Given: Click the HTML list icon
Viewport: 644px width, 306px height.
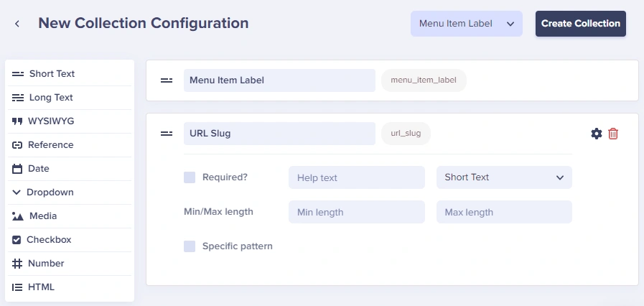Looking at the screenshot, I should click(17, 287).
